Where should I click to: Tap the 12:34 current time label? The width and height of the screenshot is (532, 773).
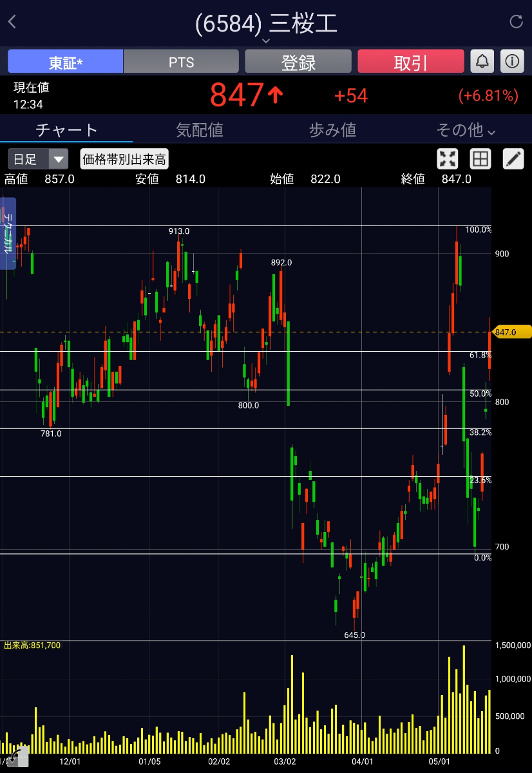(28, 104)
